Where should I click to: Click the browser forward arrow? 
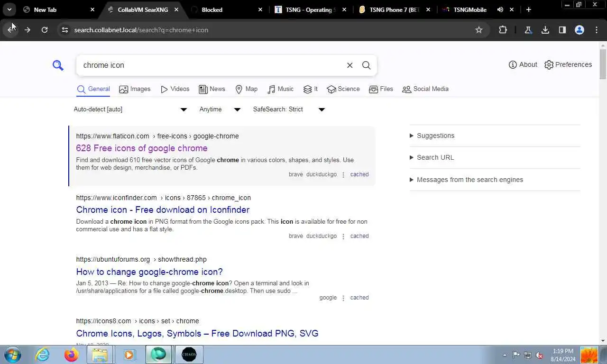click(28, 30)
